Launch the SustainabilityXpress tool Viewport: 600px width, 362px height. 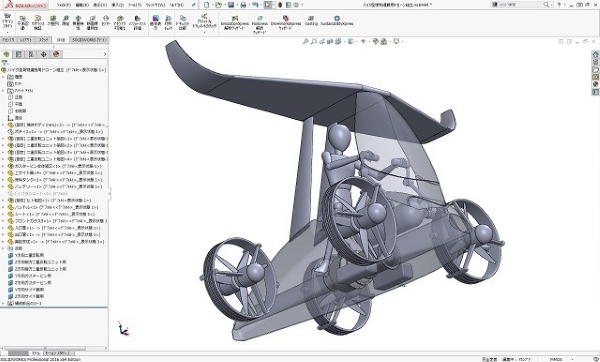(337, 21)
